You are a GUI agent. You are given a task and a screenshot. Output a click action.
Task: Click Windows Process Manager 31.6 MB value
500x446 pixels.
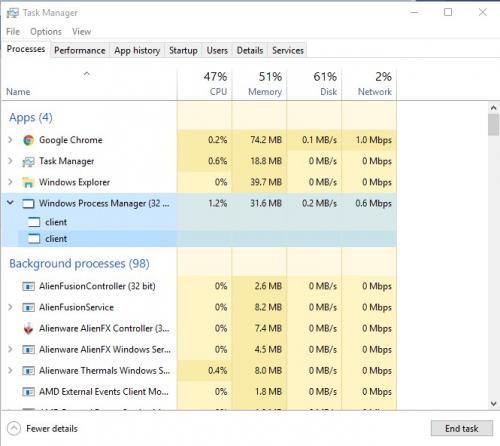(x=266, y=203)
